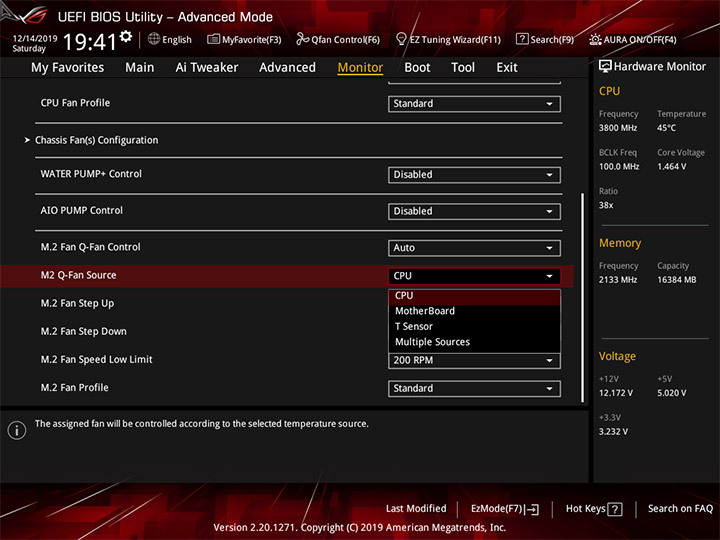Open the Advanced tab
720x540 pixels.
click(287, 68)
